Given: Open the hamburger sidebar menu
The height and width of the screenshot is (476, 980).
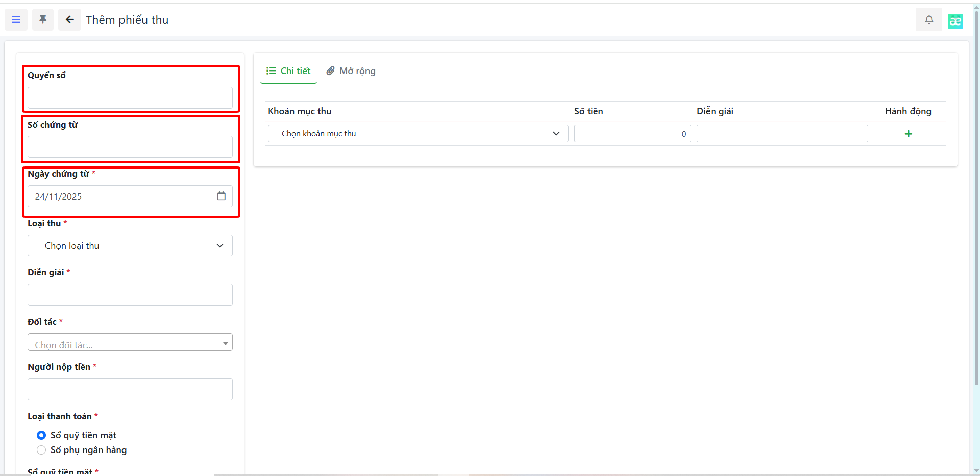Looking at the screenshot, I should 16,20.
